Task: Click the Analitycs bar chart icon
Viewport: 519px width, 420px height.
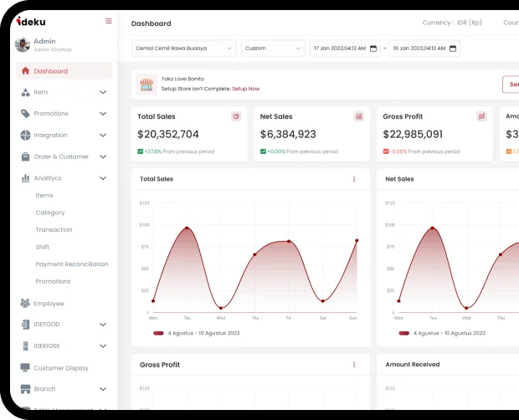Action: (x=25, y=178)
